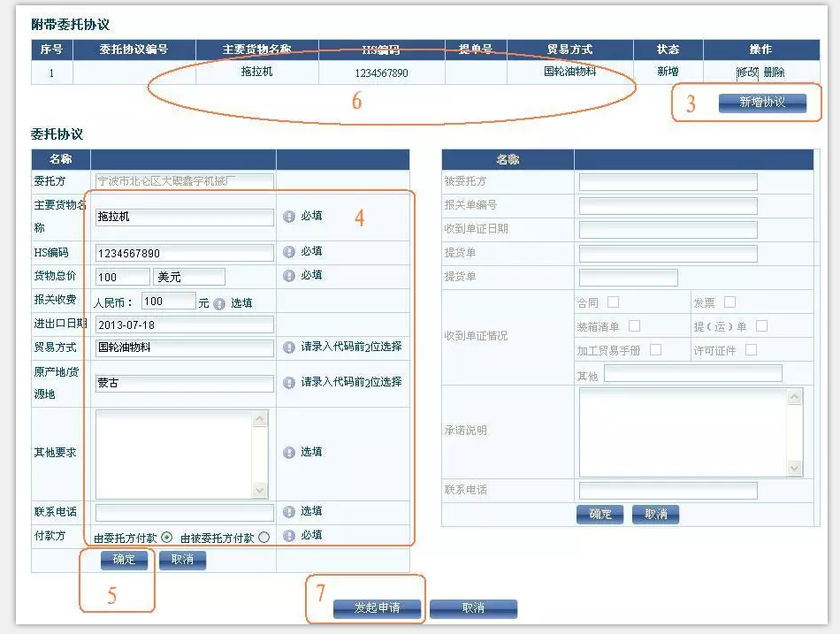Enable the 装箱清单 checkbox
Screen dimensions: 840x634
(634, 326)
